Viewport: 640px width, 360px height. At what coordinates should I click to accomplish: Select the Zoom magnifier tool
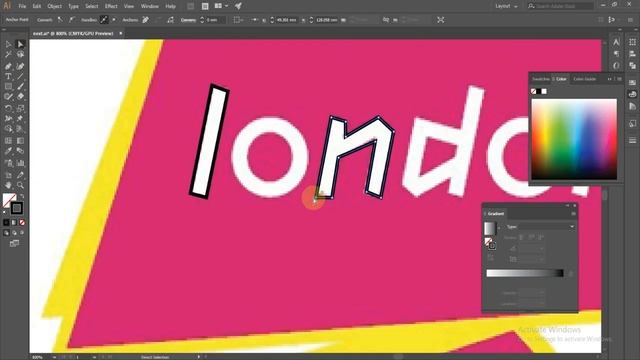pyautogui.click(x=20, y=185)
